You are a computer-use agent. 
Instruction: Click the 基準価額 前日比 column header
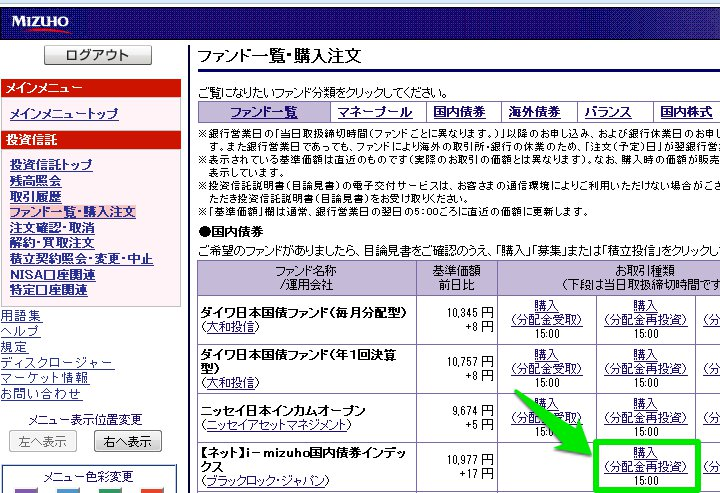pyautogui.click(x=457, y=278)
